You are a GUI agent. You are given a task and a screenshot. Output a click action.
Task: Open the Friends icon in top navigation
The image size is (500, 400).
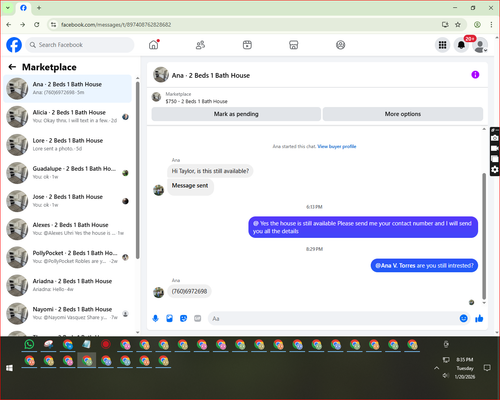(200, 45)
